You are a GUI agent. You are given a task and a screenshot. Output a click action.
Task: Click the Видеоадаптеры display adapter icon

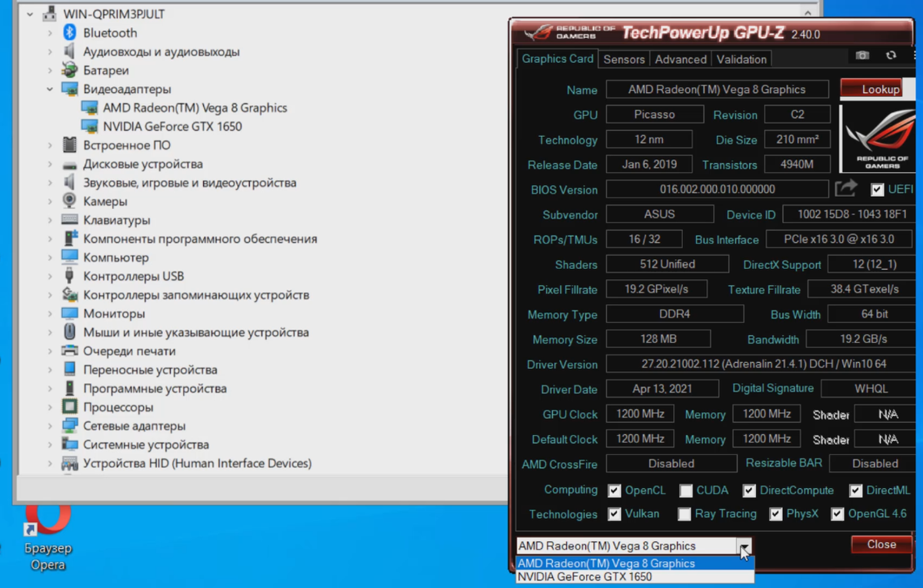click(70, 89)
